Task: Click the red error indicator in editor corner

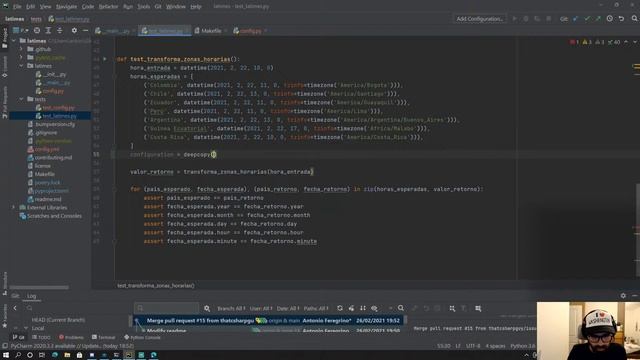Action: click(574, 42)
